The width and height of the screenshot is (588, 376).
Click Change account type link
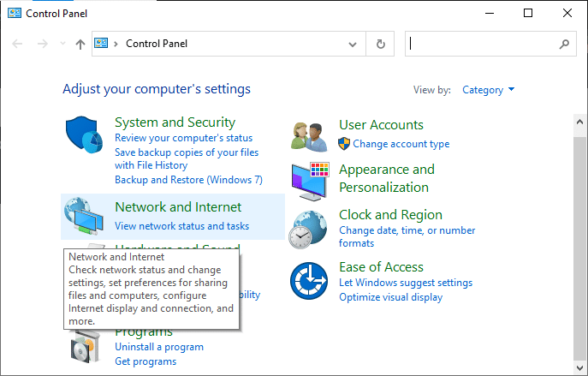pos(401,144)
